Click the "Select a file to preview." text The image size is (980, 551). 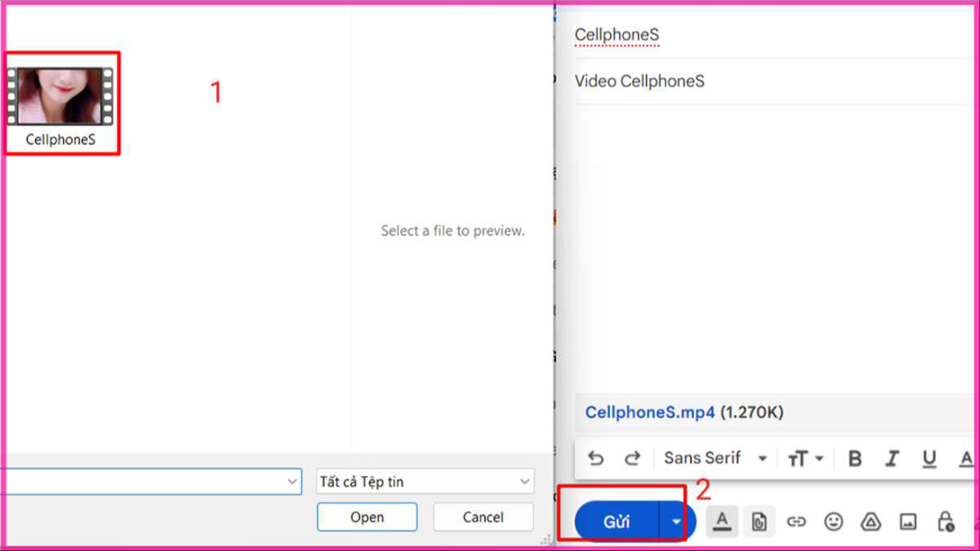click(452, 231)
